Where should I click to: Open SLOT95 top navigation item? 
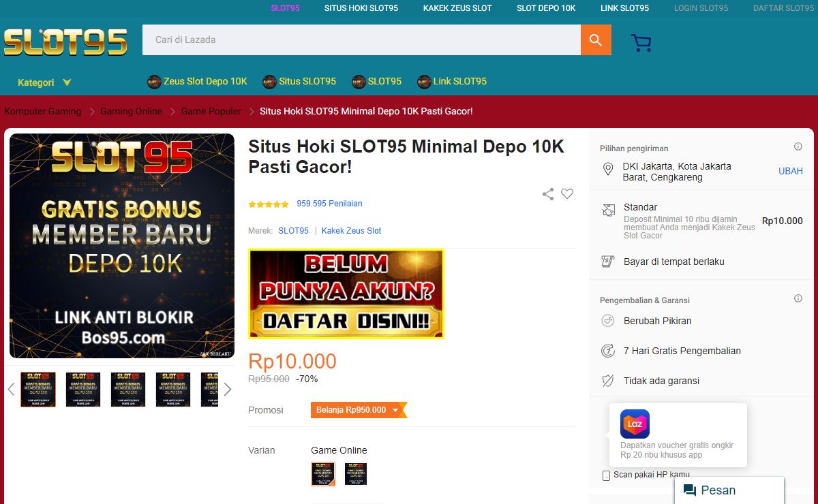click(285, 8)
